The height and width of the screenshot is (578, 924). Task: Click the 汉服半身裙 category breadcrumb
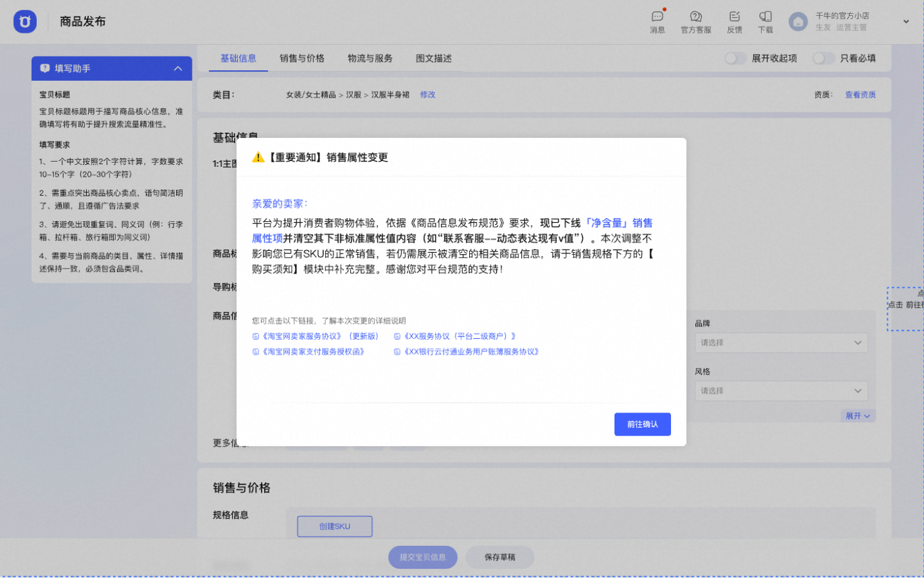[x=390, y=95]
